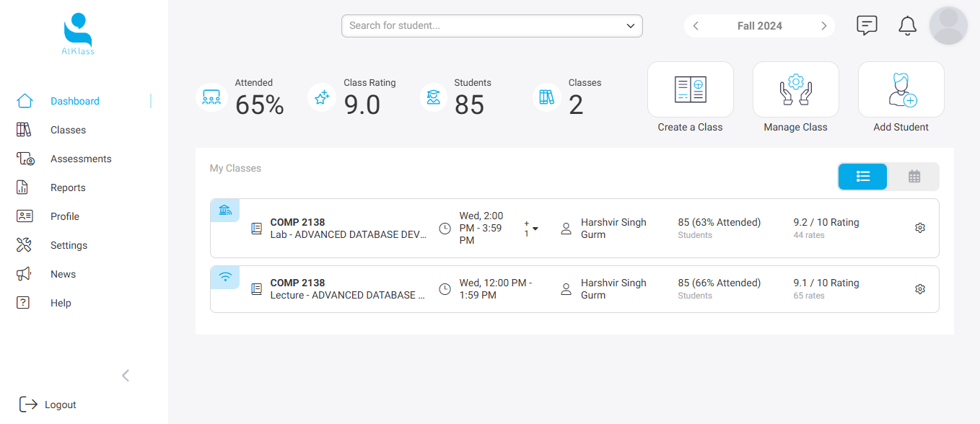Go to previous semester before Fall 2024
Image resolution: width=980 pixels, height=424 pixels.
[x=696, y=26]
